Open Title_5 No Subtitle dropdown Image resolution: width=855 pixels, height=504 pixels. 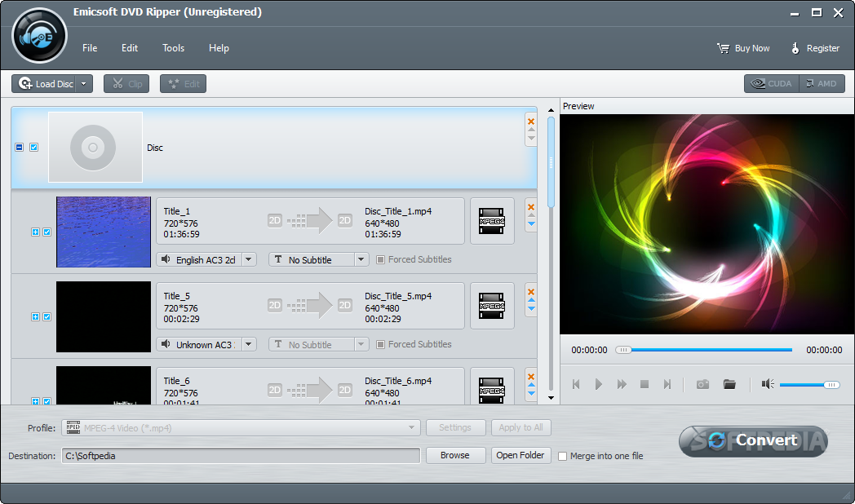click(361, 344)
